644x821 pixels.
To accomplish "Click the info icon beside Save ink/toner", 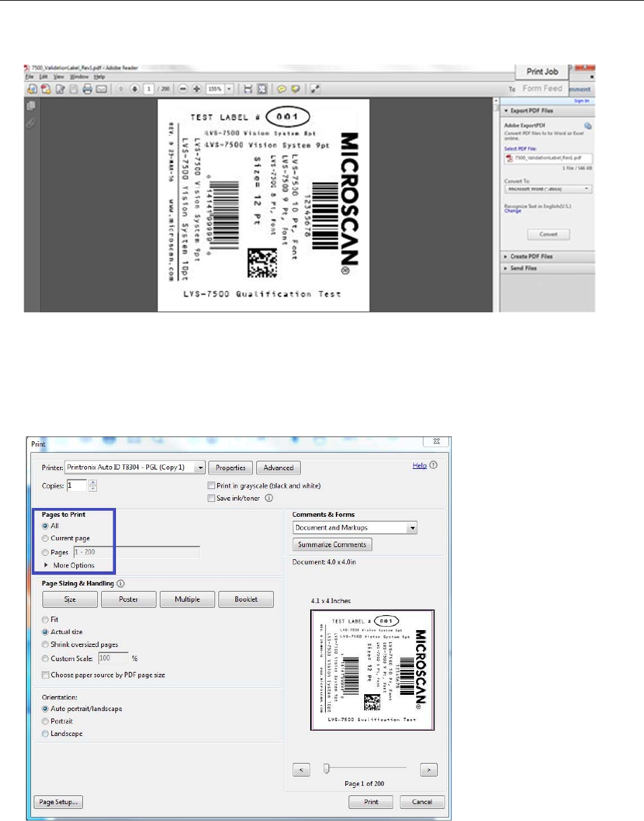I will [268, 499].
